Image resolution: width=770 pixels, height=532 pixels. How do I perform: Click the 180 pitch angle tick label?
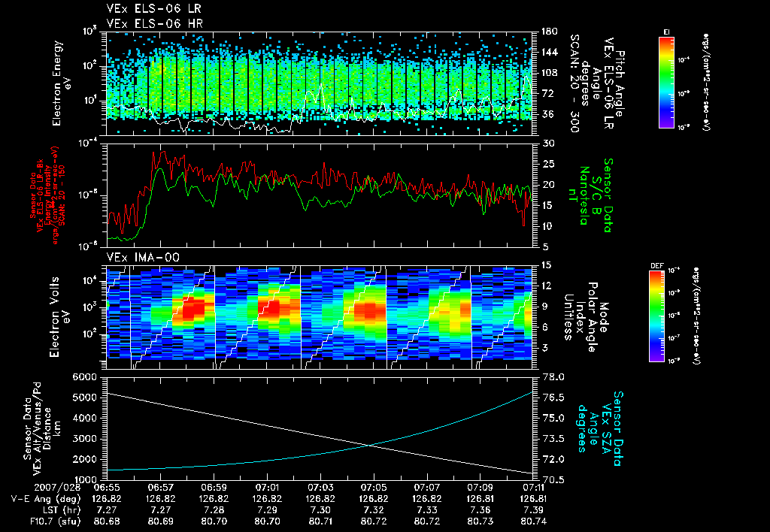pyautogui.click(x=550, y=32)
